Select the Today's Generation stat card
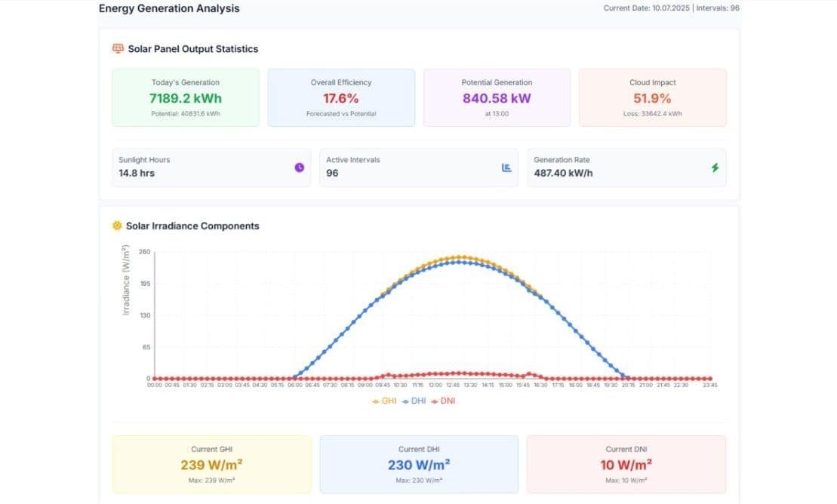The image size is (837, 504). click(x=185, y=97)
